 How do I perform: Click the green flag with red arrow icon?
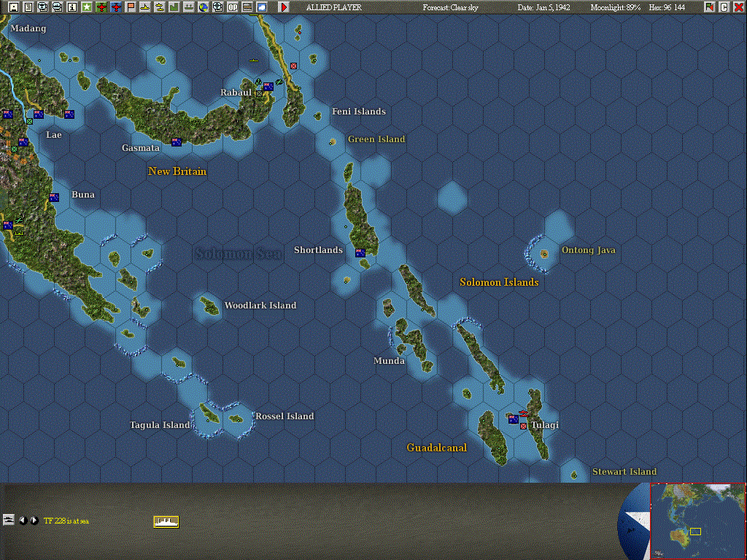pyautogui.click(x=709, y=7)
